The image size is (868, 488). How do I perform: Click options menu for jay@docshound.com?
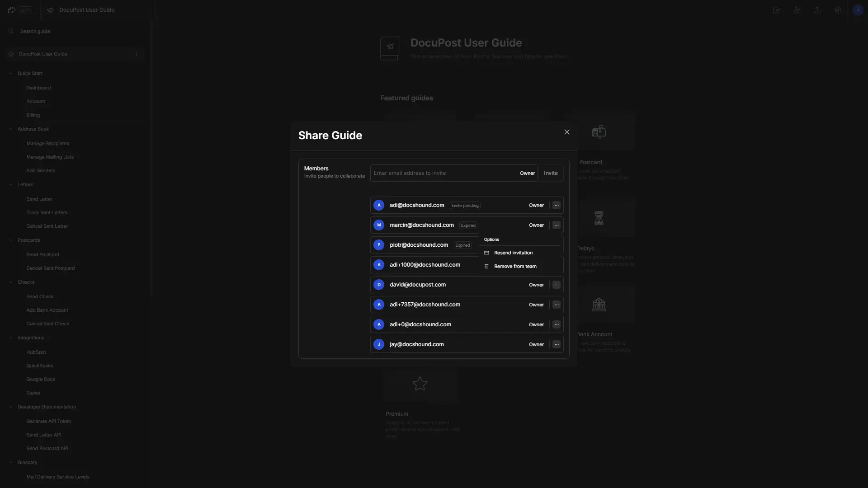[556, 344]
